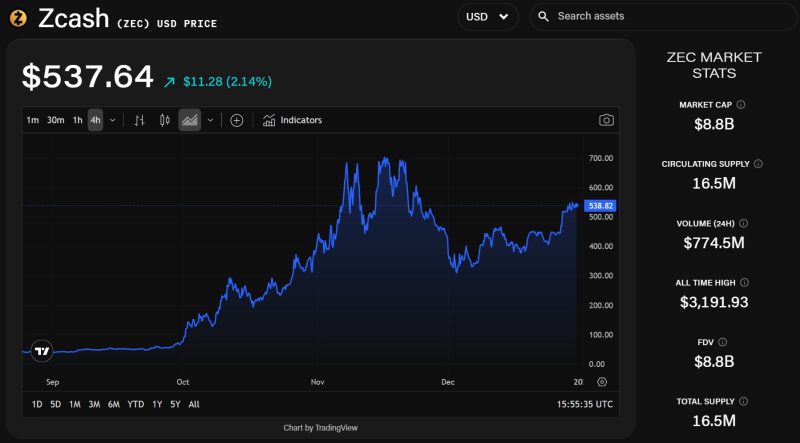
Task: Take a chart snapshot with camera icon
Action: coord(606,120)
